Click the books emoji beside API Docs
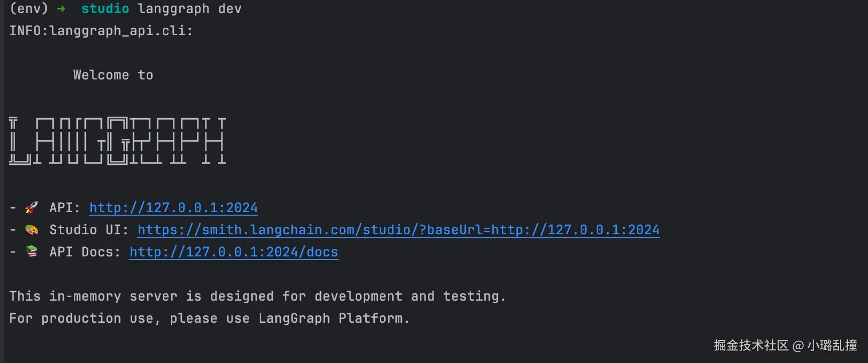The width and height of the screenshot is (868, 363). pos(32,251)
